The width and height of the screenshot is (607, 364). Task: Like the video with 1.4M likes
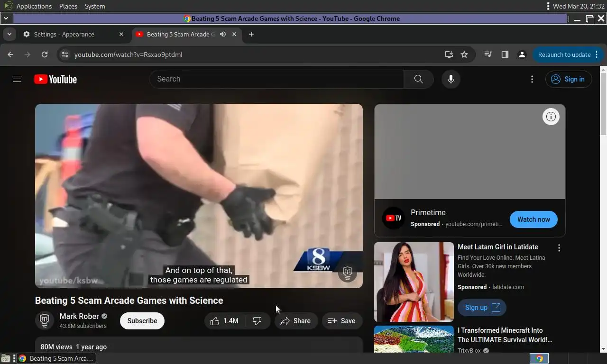click(224, 321)
